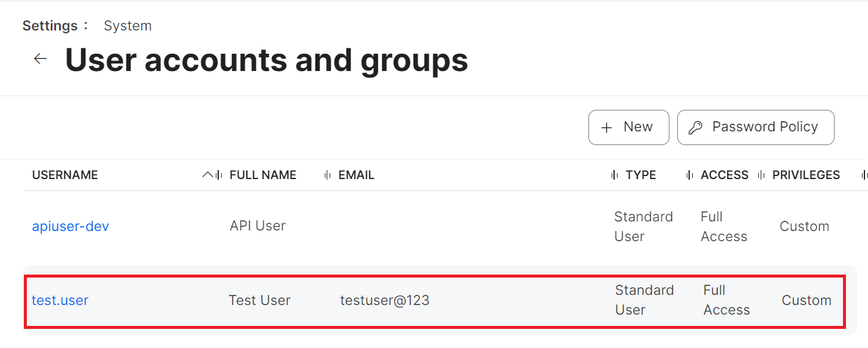Open the apiuser-dev user account
Screen dimensions: 868x348
click(70, 226)
